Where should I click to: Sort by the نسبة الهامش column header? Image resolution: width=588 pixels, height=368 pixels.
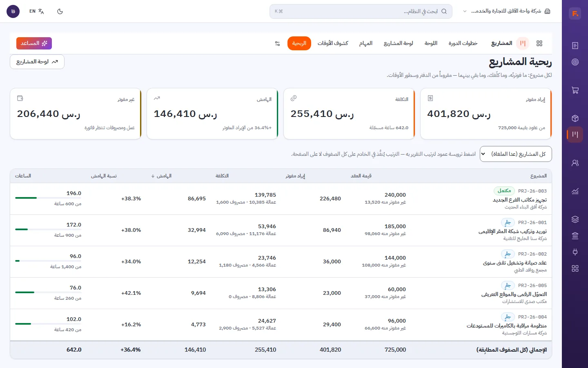[x=104, y=176]
